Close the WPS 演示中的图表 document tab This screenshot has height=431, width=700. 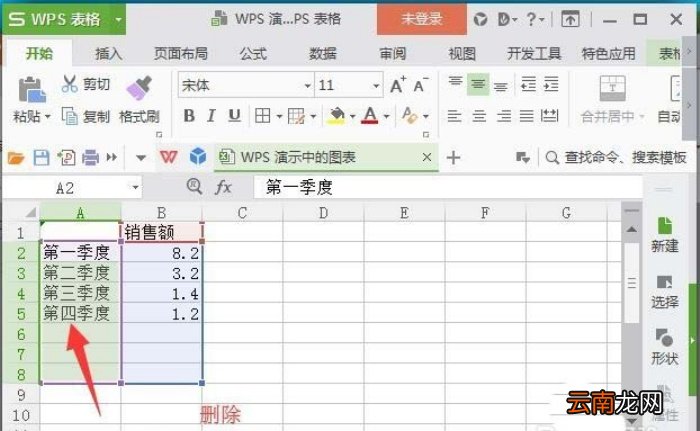[x=427, y=157]
